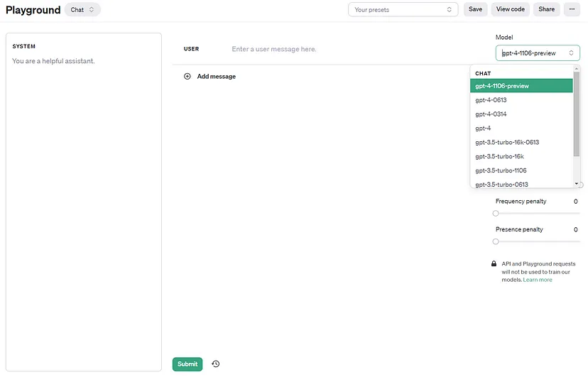The height and width of the screenshot is (377, 588).
Task: Click the USER role label to switch role
Action: (x=191, y=49)
